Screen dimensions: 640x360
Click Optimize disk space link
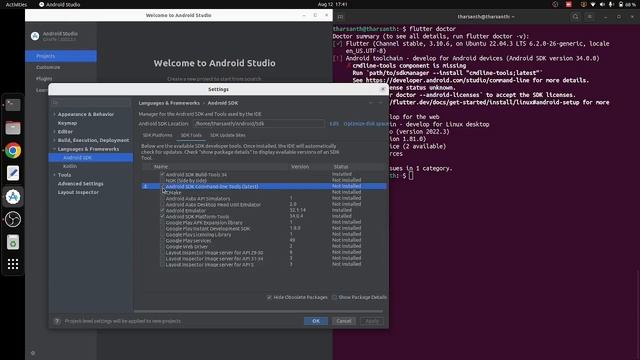(366, 124)
